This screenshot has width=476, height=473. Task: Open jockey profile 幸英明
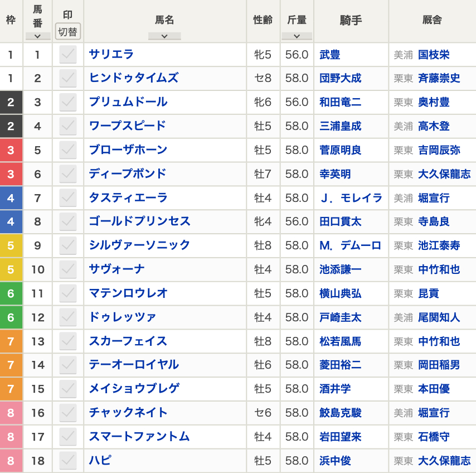[335, 175]
